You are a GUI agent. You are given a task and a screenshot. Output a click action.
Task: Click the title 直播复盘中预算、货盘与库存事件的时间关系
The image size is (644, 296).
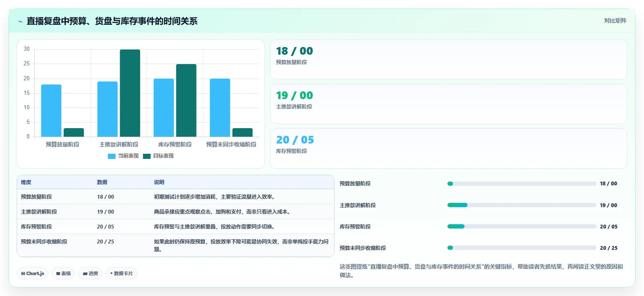pos(112,21)
